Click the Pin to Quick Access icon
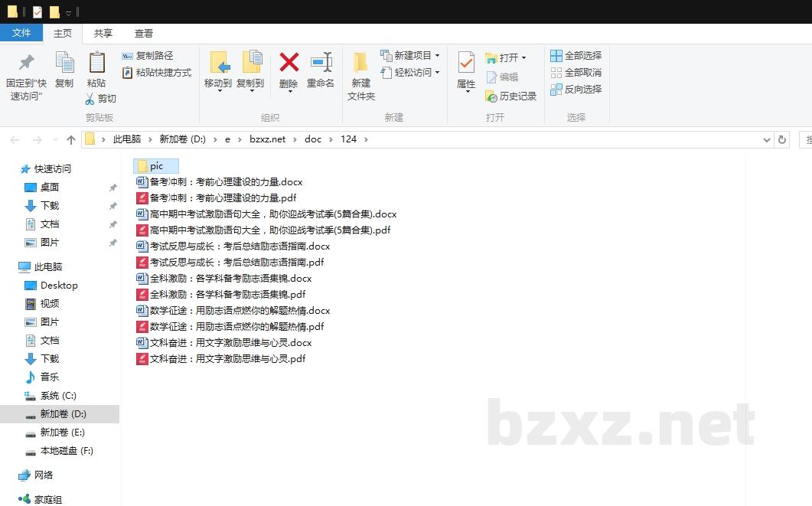This screenshot has height=506, width=812. (x=26, y=63)
